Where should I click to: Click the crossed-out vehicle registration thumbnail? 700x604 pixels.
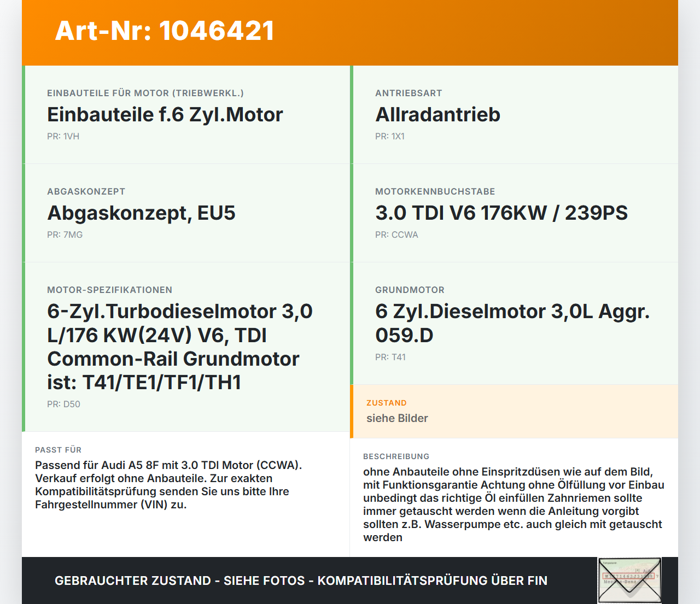click(x=629, y=580)
